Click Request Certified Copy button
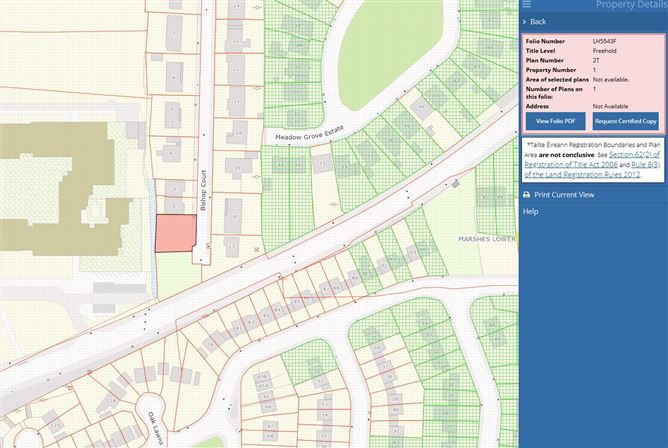 click(x=625, y=121)
